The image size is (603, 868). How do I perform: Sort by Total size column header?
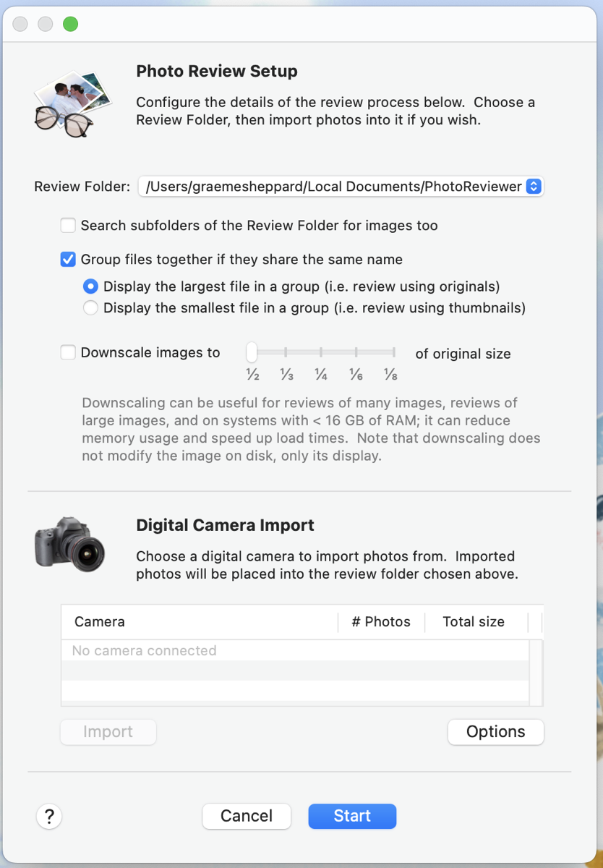474,622
